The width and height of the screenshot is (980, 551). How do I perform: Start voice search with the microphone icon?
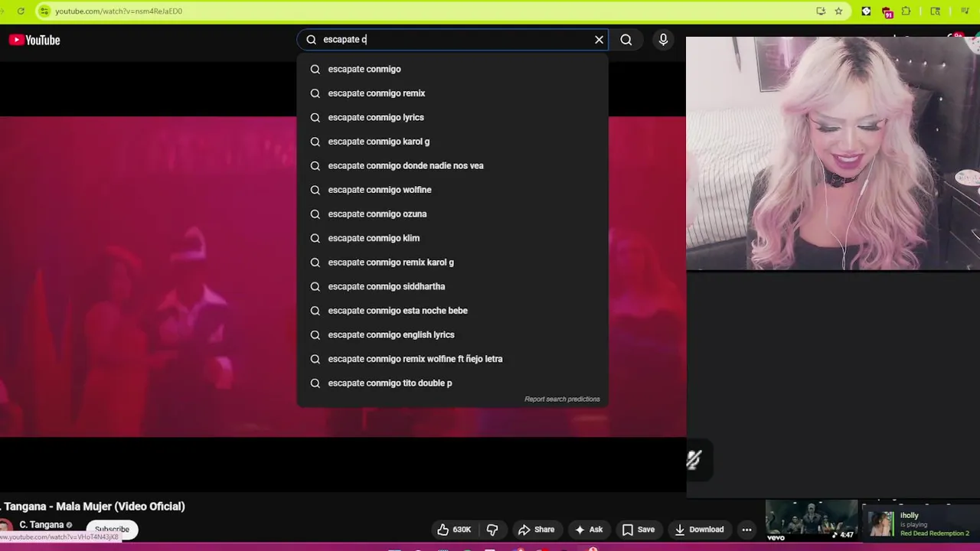663,40
